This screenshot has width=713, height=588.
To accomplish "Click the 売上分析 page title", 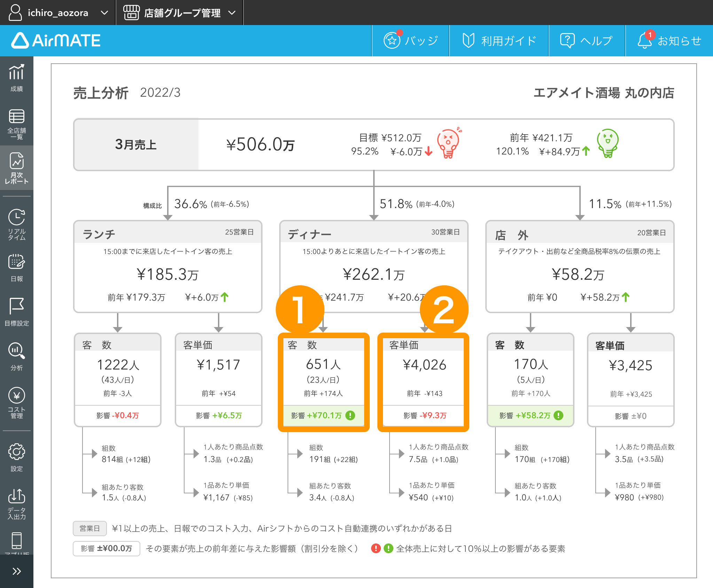I will (x=101, y=93).
